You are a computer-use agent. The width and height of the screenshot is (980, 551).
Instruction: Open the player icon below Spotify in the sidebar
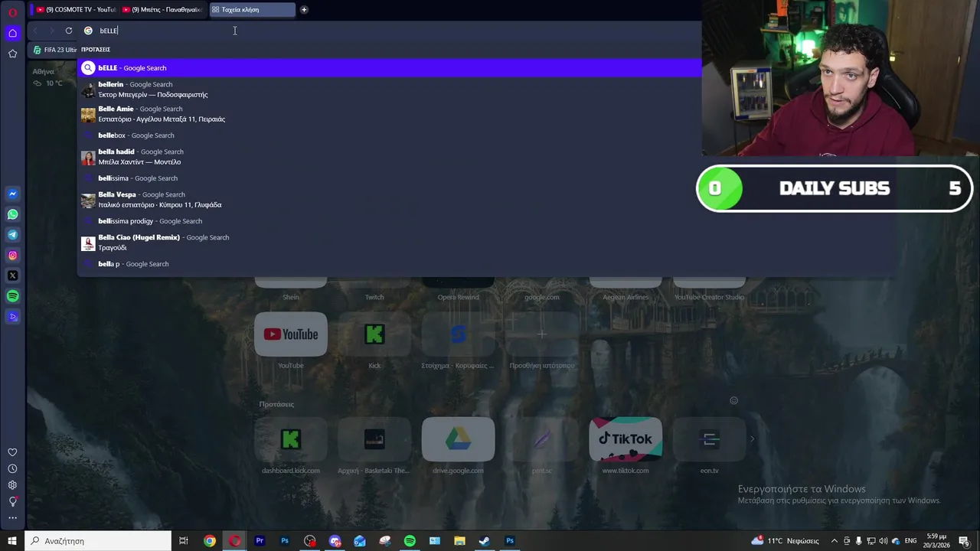tap(12, 317)
